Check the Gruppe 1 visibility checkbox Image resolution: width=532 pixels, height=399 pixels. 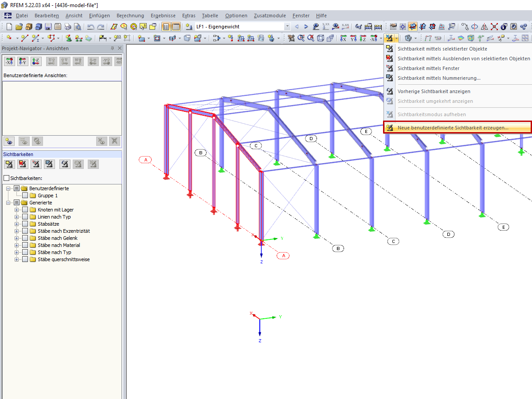[25, 196]
